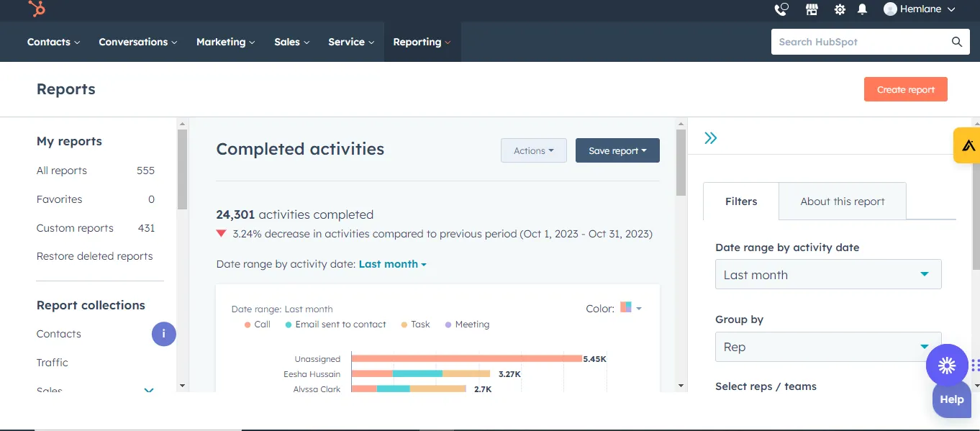Switch to the About this report tab
Screen dimensions: 980x431
pos(842,201)
